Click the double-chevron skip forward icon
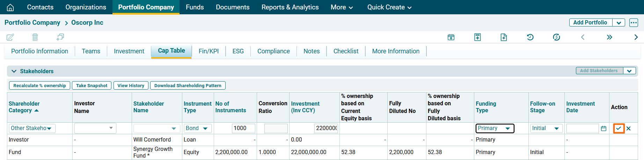The height and width of the screenshot is (160, 644). click(609, 37)
